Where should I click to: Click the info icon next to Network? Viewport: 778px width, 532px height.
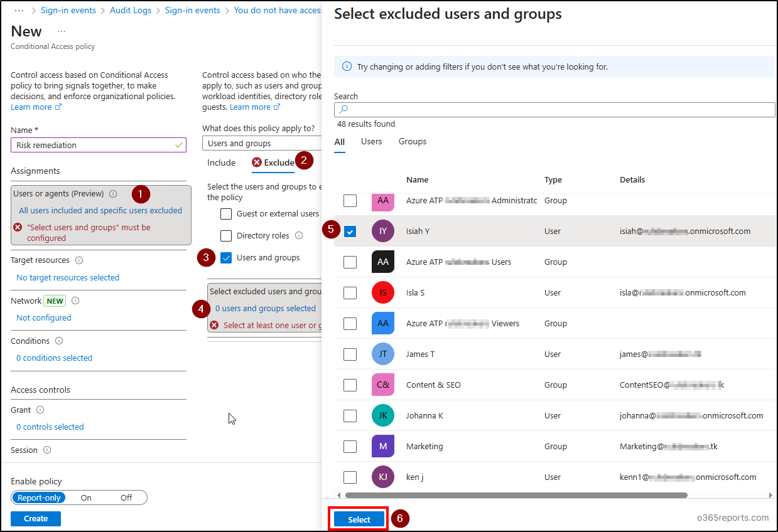77,301
